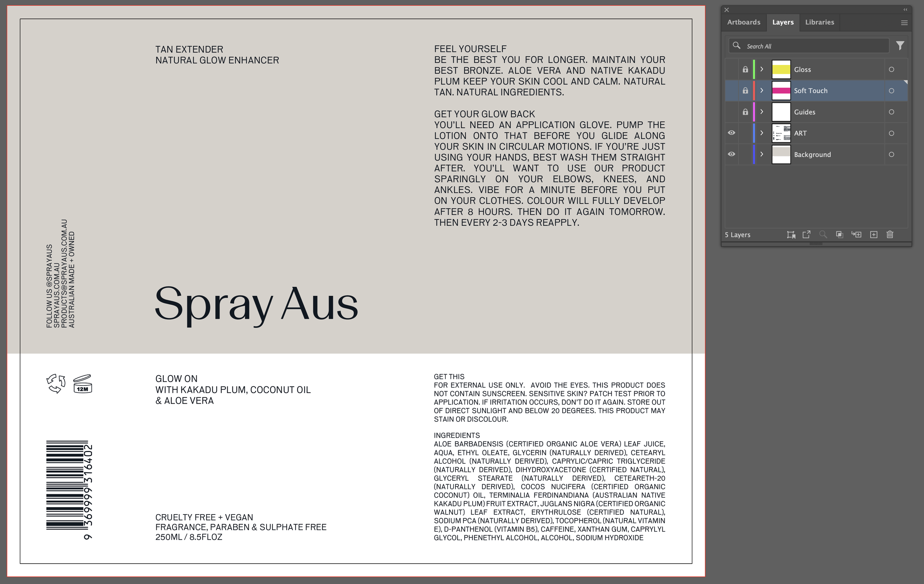Viewport: 924px width, 584px height.
Task: Click the Collect for Export icon
Action: pyautogui.click(x=791, y=235)
